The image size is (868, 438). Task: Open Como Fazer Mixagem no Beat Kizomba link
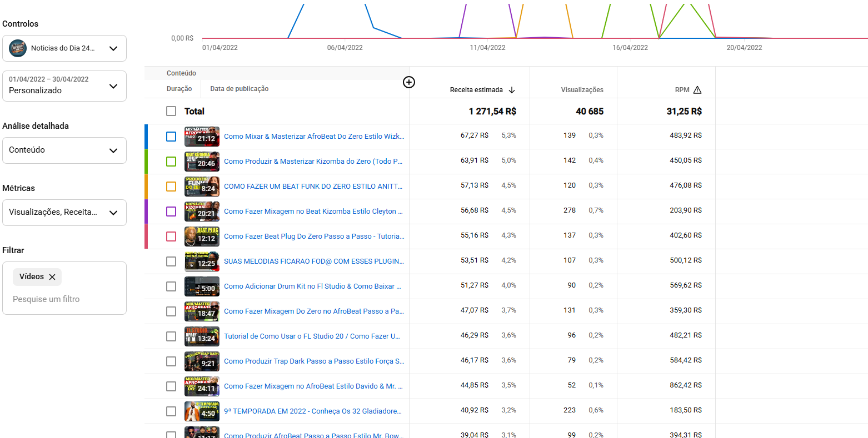(x=313, y=212)
